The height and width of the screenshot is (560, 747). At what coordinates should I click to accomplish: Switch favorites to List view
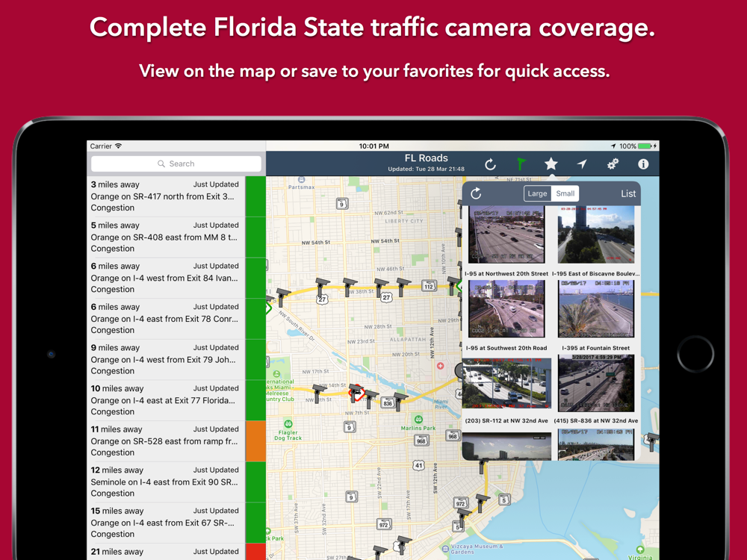(628, 194)
